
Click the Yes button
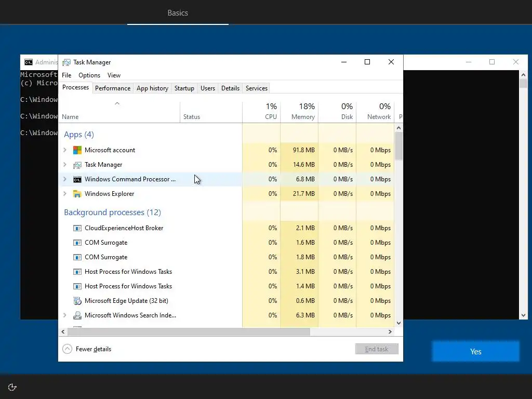475,352
